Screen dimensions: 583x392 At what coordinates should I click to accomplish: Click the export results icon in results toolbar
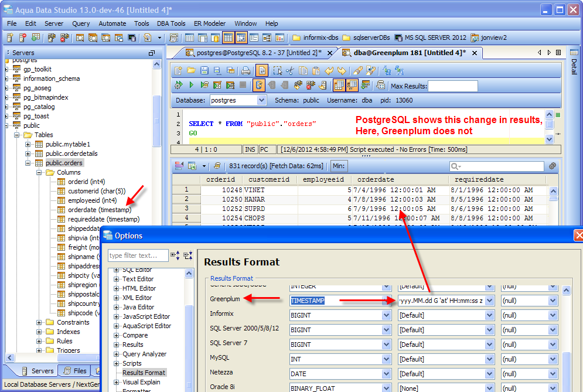coord(192,166)
